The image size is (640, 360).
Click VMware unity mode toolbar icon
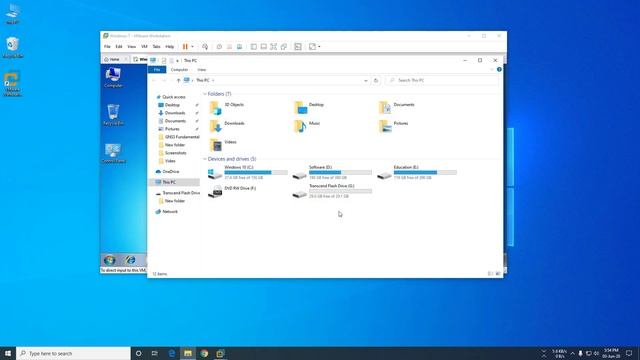tap(284, 47)
